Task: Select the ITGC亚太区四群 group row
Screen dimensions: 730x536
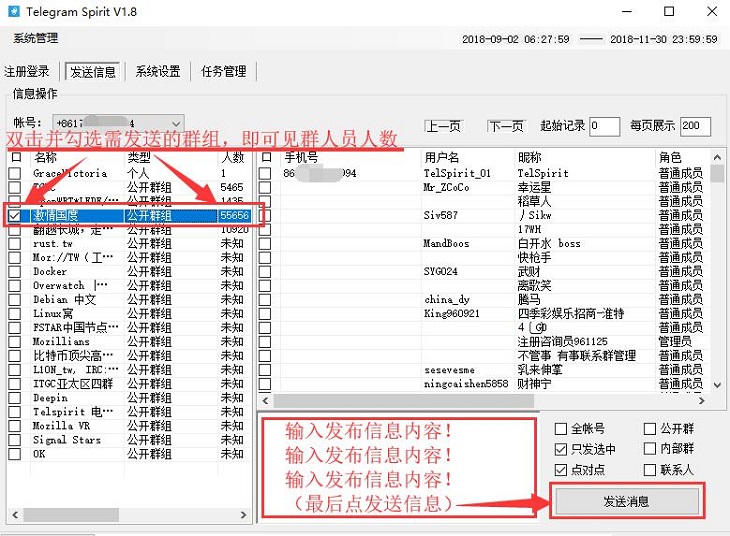Action: [x=129, y=384]
